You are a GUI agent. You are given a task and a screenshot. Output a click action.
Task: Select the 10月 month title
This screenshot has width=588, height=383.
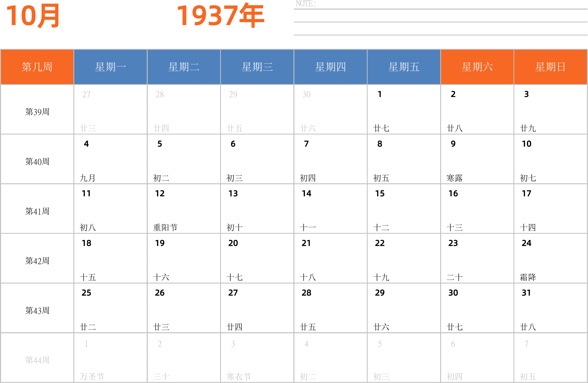point(33,16)
